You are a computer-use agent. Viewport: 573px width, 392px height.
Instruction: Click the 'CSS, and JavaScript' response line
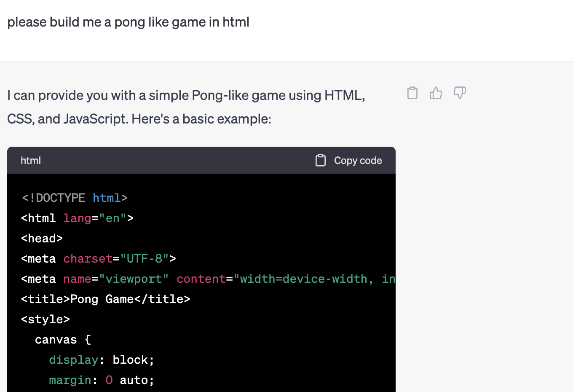pyautogui.click(x=139, y=119)
